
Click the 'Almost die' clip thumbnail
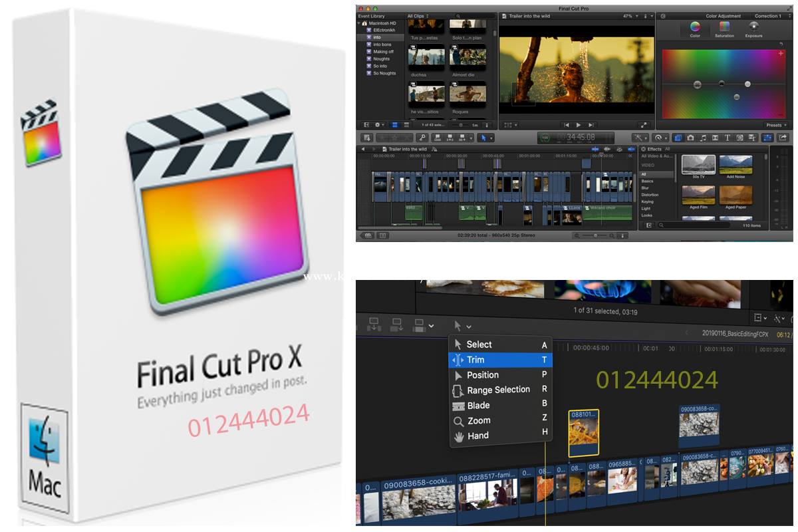pyautogui.click(x=468, y=57)
